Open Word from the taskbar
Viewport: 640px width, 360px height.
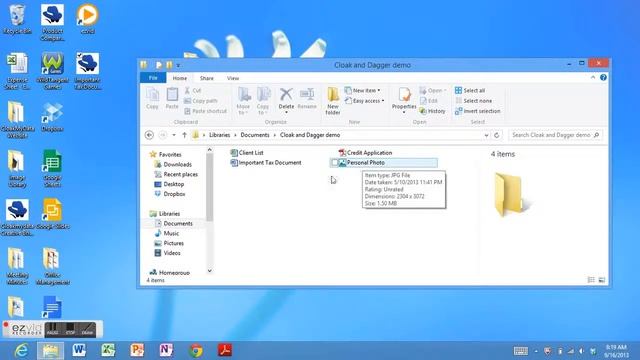(79, 351)
